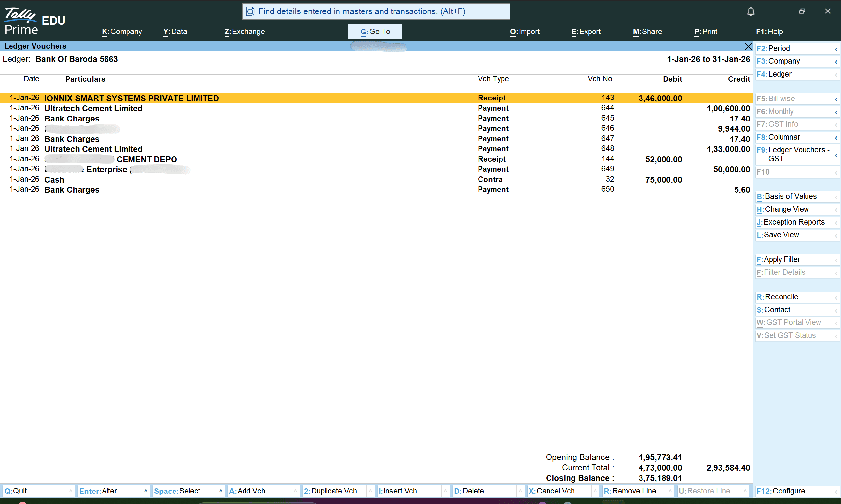Open the K: Company menu
Screen dimensions: 841x504
[122, 32]
